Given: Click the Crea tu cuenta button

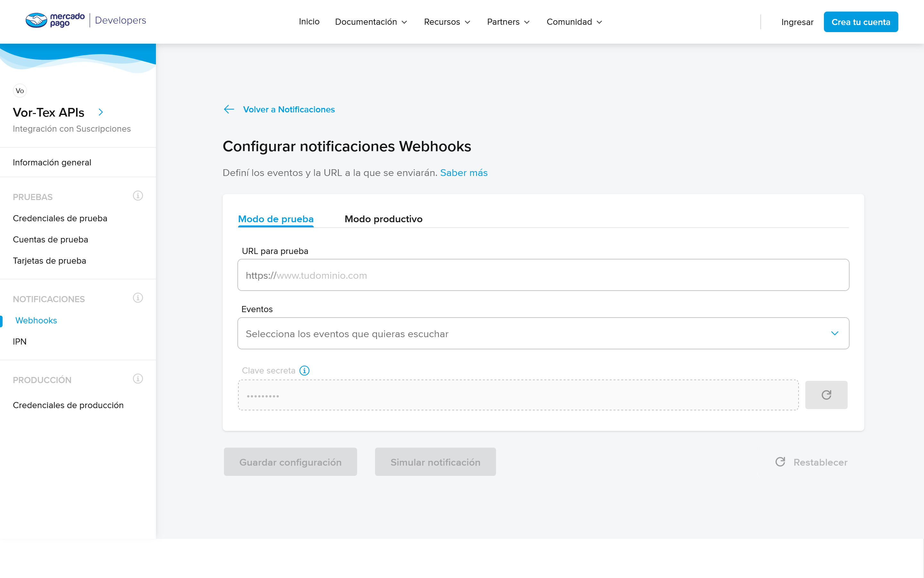Looking at the screenshot, I should 860,22.
